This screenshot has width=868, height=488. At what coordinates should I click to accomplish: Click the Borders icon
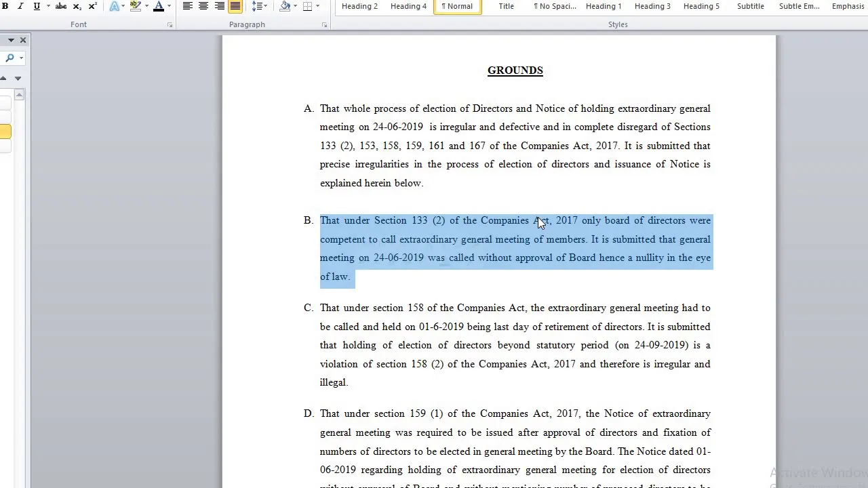(307, 6)
